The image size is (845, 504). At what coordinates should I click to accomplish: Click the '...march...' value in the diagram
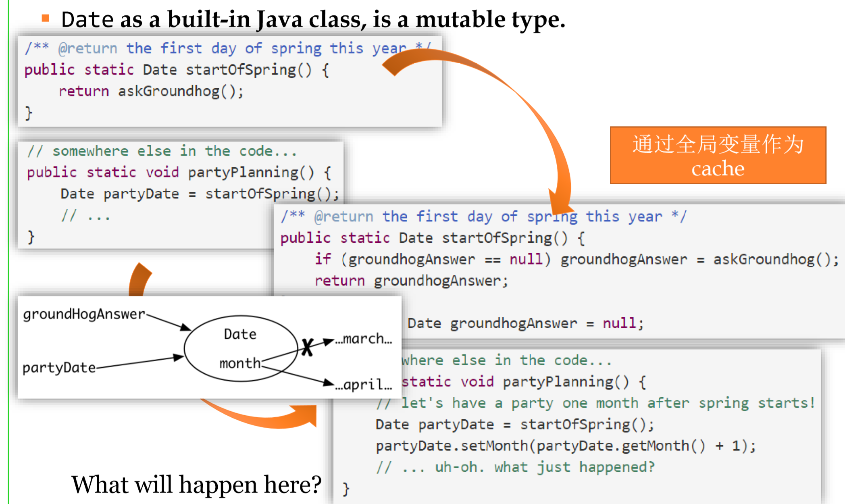pos(364,339)
